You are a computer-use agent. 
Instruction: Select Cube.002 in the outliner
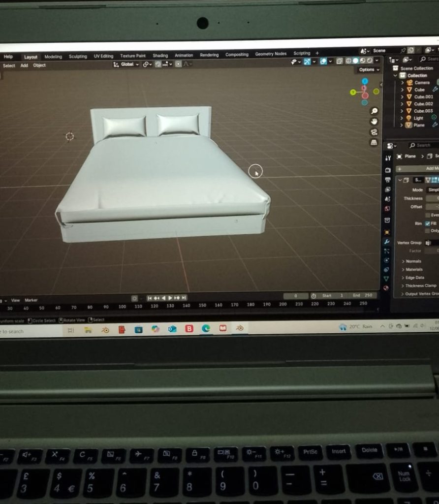[423, 104]
